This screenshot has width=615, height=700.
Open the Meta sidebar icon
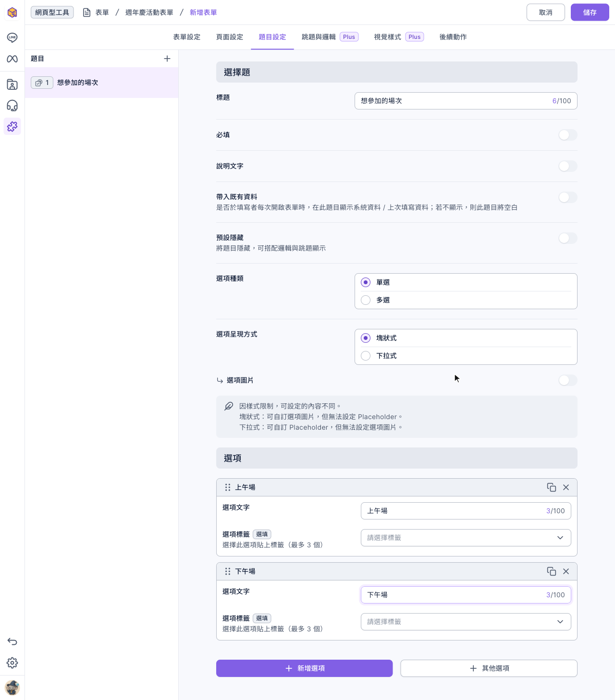click(12, 59)
